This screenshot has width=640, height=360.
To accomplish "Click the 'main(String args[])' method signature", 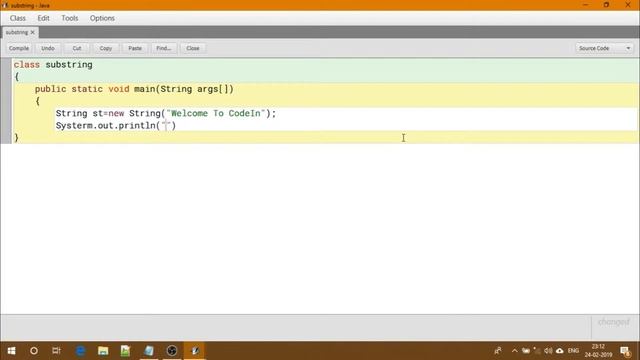I will pos(184,89).
